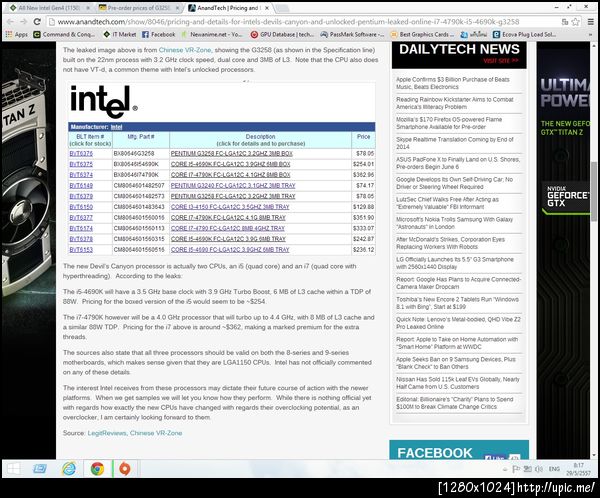Click the Intel manufacturer link
The height and width of the screenshot is (498, 600).
116,127
